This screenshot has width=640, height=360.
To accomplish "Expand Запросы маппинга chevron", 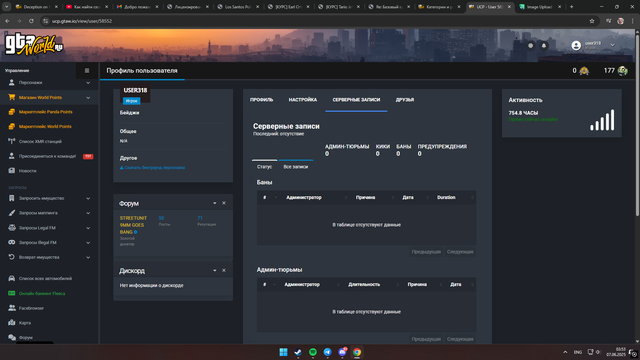I will [88, 213].
